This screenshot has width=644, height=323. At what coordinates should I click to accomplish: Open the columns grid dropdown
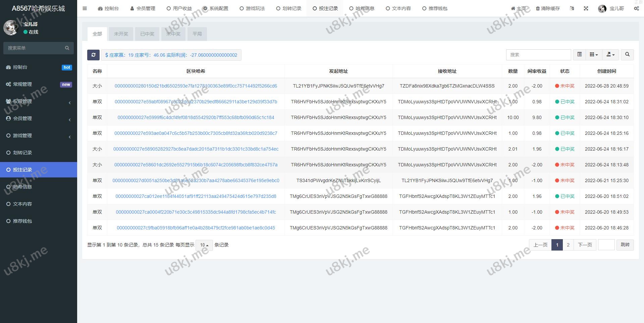coord(594,54)
